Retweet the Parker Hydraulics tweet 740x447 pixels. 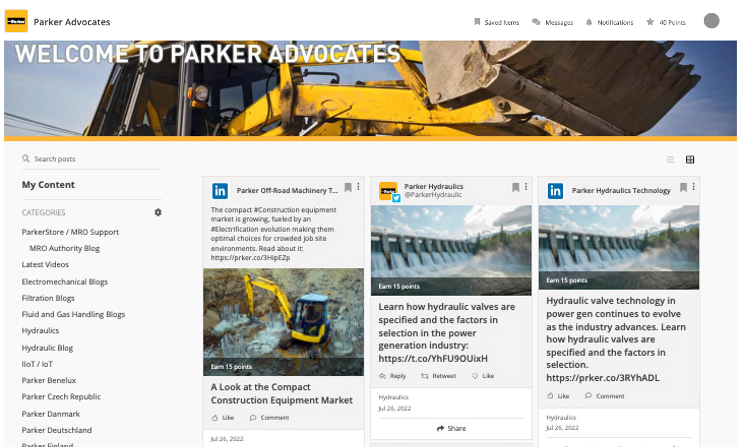tap(438, 376)
